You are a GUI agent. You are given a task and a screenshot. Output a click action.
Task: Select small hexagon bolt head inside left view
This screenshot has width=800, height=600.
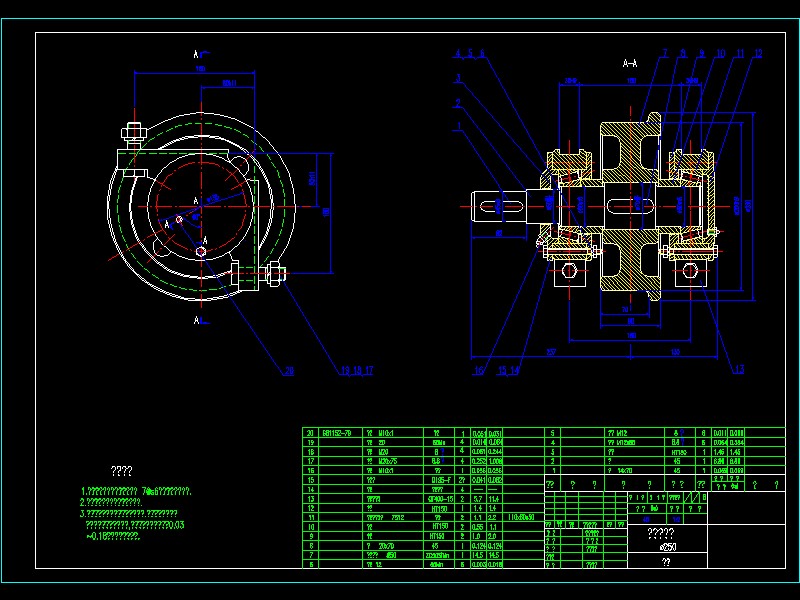coord(201,251)
